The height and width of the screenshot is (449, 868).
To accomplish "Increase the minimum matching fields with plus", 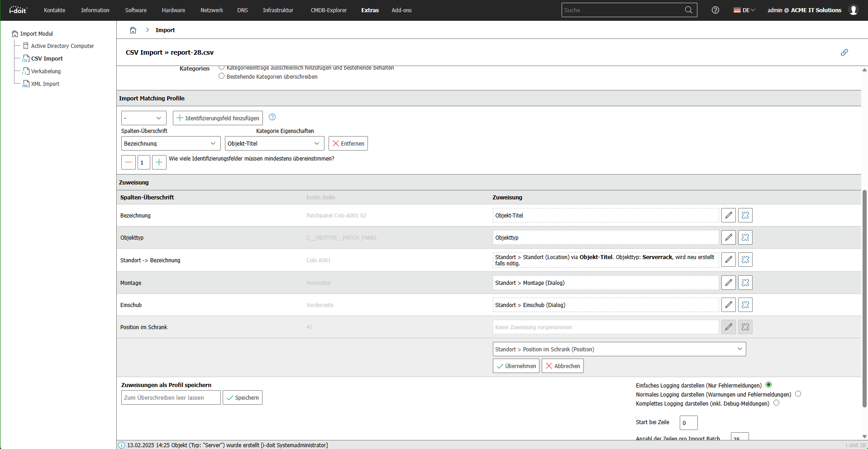I will [159, 162].
